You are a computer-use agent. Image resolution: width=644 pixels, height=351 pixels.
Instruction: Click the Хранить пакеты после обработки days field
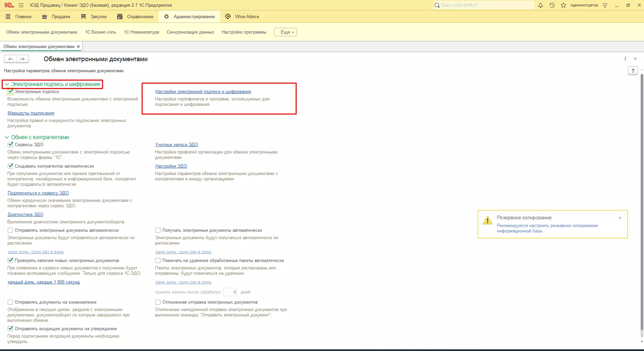point(231,292)
